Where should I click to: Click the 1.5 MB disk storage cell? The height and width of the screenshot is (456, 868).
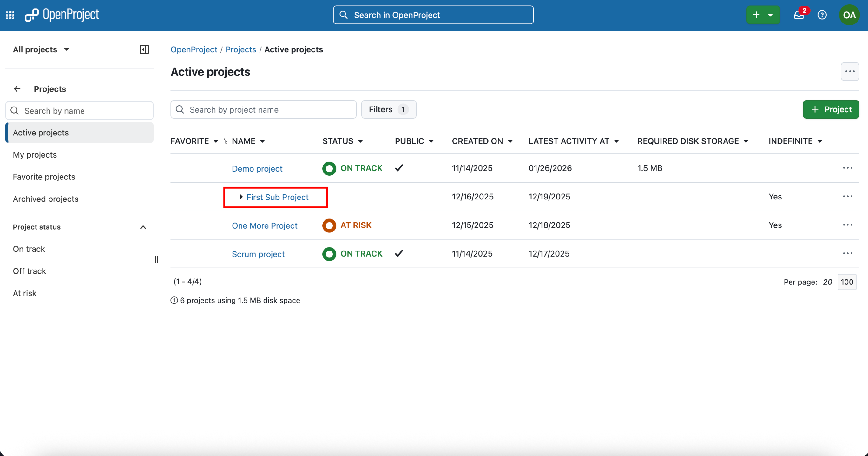[x=650, y=168]
